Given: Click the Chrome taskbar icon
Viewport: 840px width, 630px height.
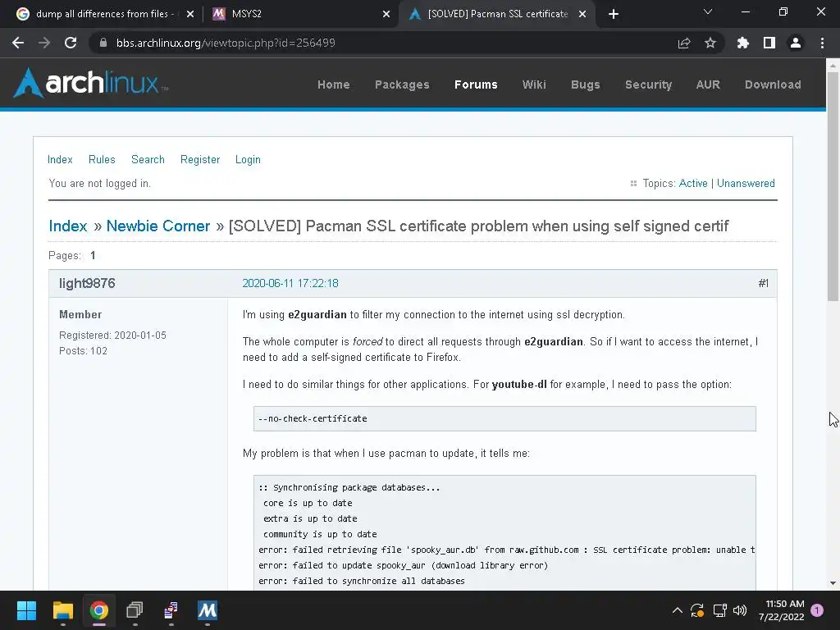Looking at the screenshot, I should 98,610.
